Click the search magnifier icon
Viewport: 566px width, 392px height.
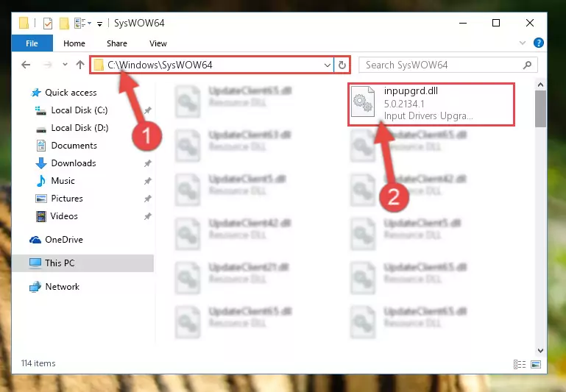coord(527,65)
